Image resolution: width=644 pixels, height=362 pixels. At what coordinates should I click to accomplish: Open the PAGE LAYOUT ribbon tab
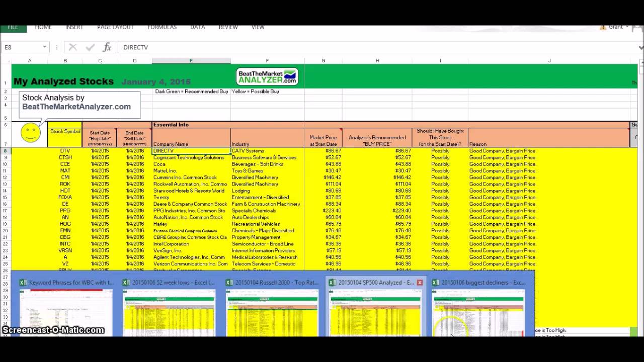tap(115, 27)
